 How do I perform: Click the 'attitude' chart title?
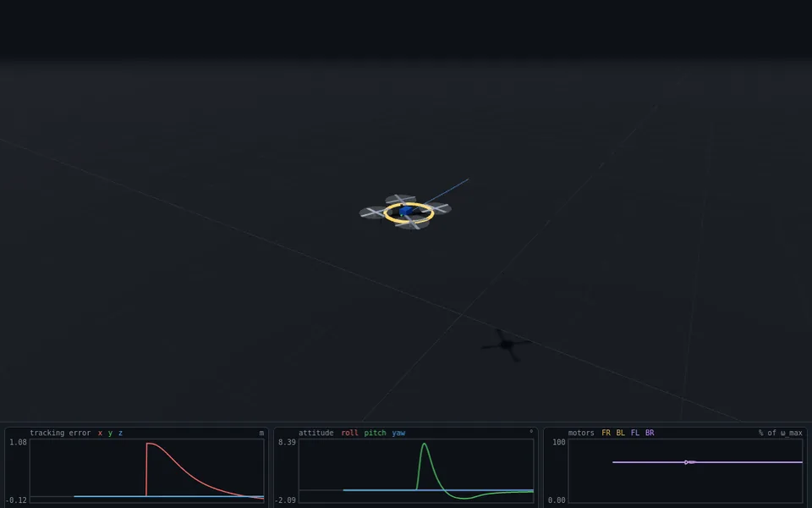(x=315, y=433)
